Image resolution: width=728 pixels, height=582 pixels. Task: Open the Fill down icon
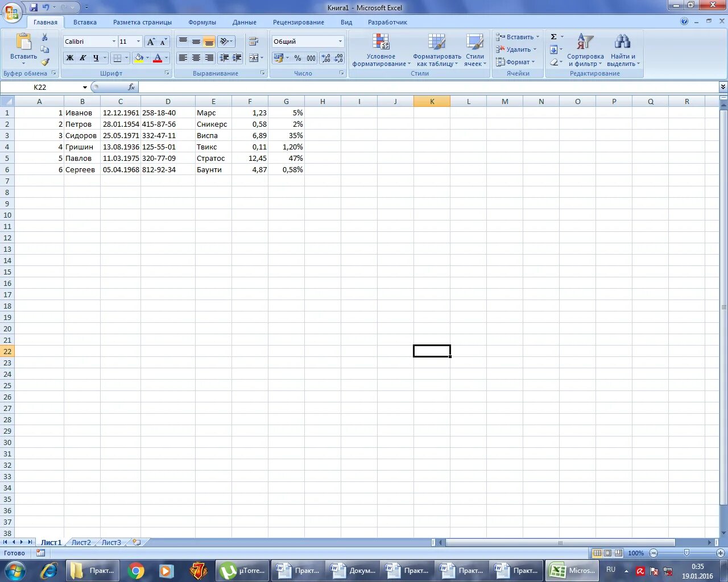coord(553,49)
